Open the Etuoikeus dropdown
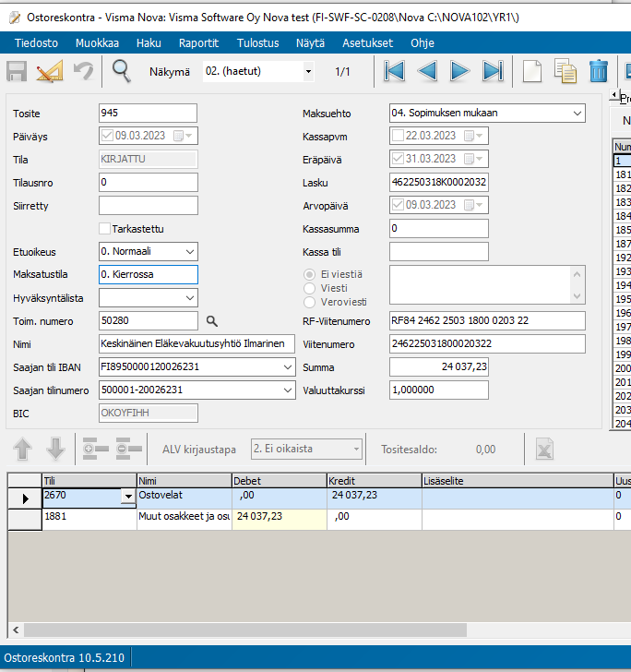Image resolution: width=631 pixels, height=672 pixels. [x=190, y=252]
